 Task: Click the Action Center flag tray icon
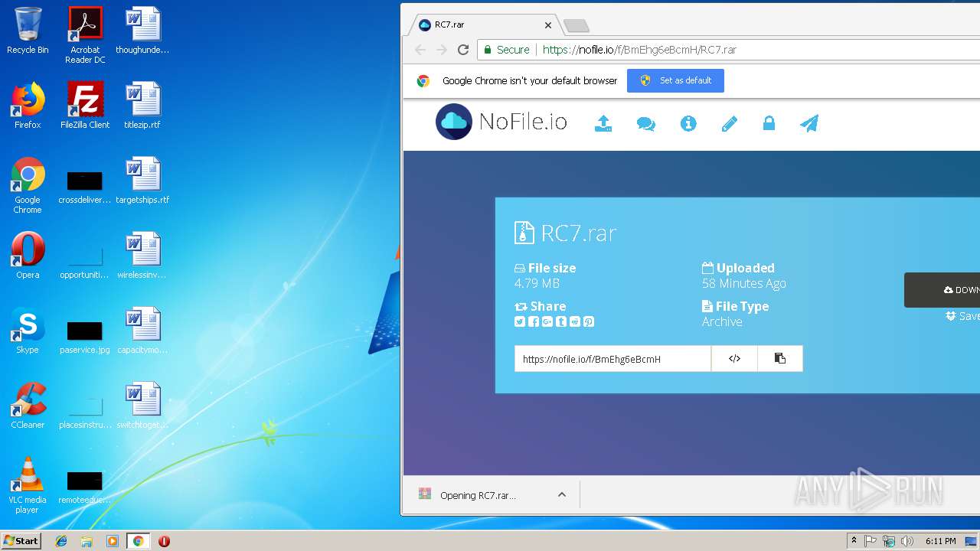(x=871, y=541)
